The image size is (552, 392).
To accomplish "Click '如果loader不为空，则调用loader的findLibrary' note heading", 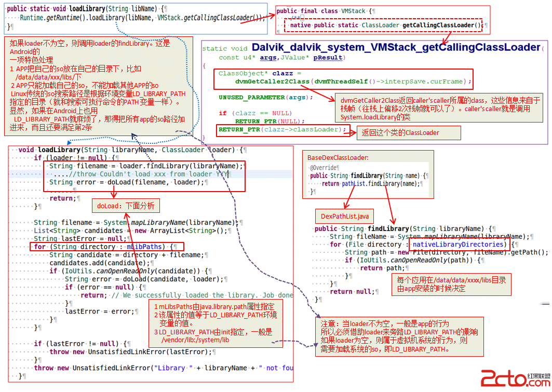I will click(x=90, y=43).
